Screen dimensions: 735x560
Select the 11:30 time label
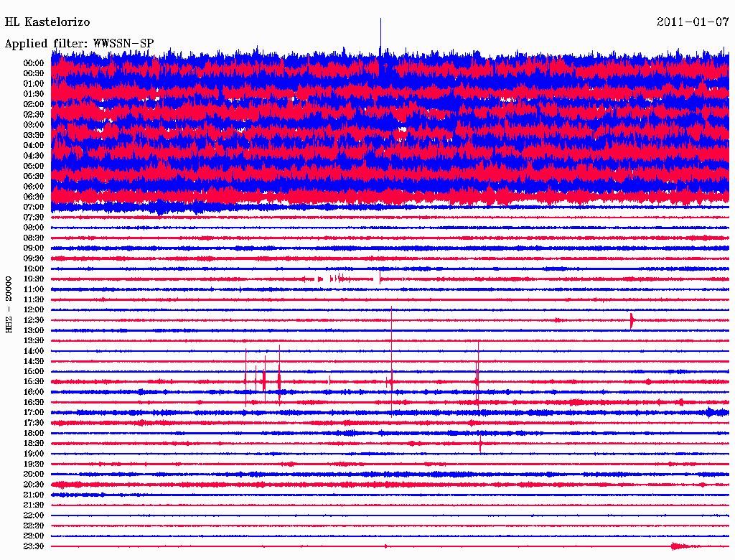pos(34,299)
